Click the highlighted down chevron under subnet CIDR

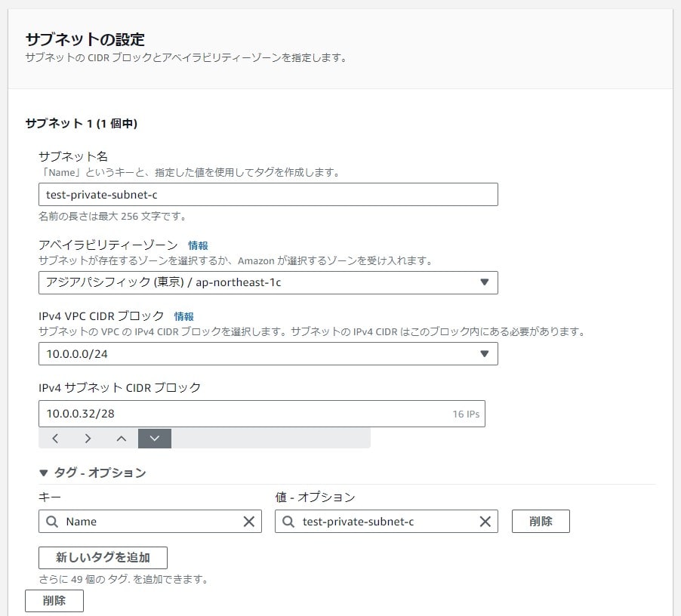155,439
